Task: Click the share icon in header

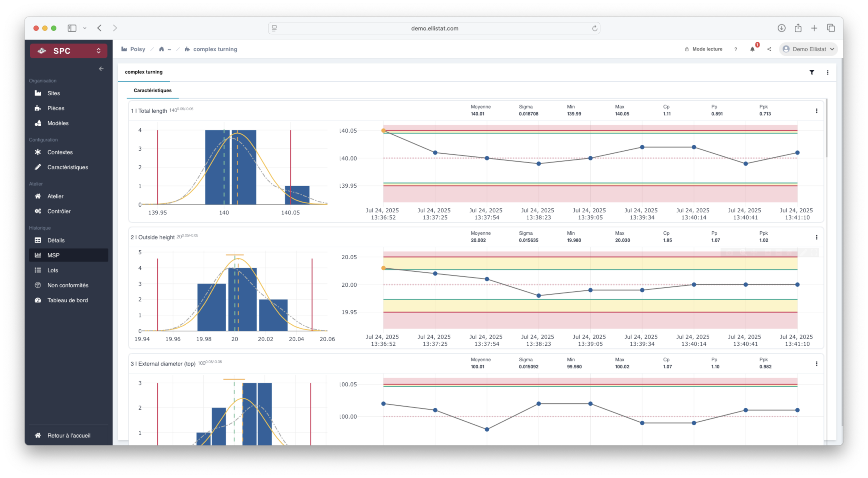Action: (769, 49)
